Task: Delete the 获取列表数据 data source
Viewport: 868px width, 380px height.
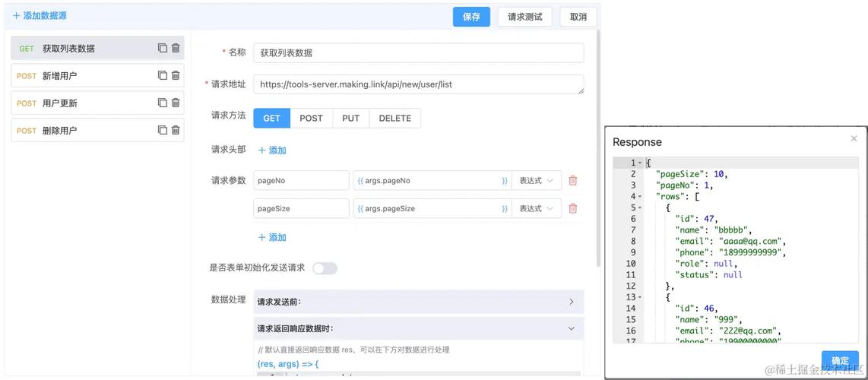Action: click(176, 48)
